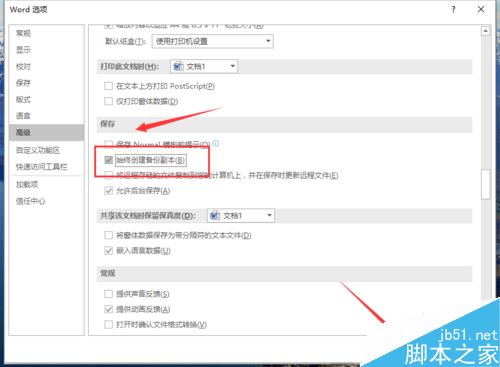Switch to 版式 options
This screenshot has width=500, height=367.
(23, 99)
